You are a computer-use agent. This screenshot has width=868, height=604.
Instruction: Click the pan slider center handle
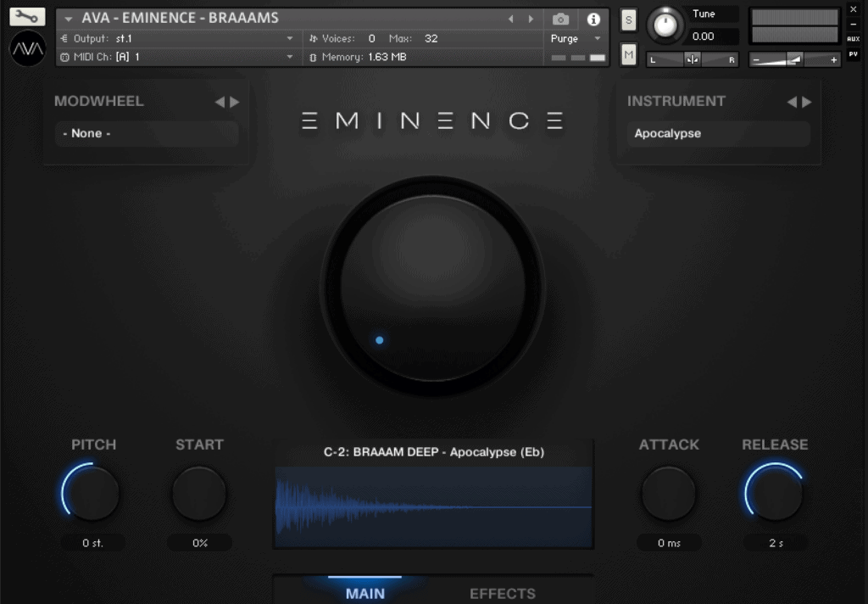pyautogui.click(x=692, y=59)
